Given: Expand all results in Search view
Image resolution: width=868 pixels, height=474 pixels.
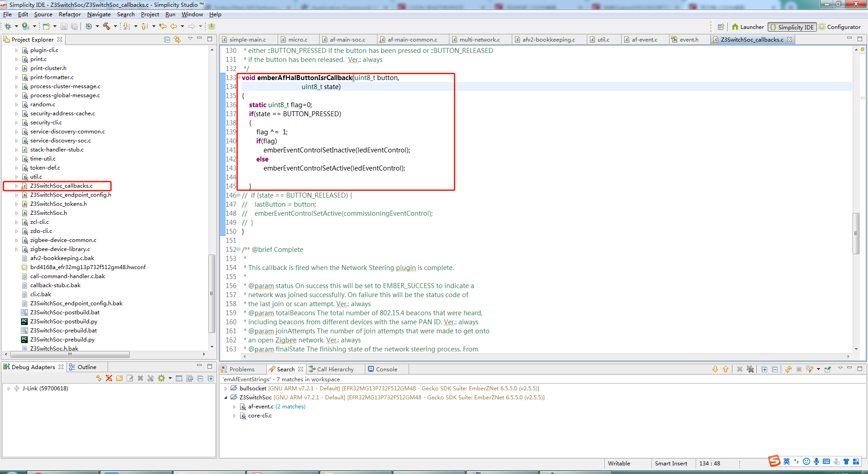Looking at the screenshot, I should tap(764, 369).
